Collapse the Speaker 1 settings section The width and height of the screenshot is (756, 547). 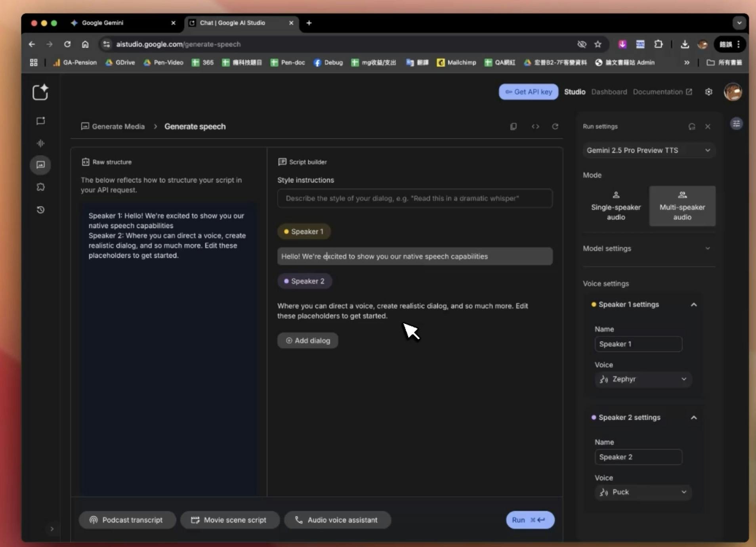point(693,305)
